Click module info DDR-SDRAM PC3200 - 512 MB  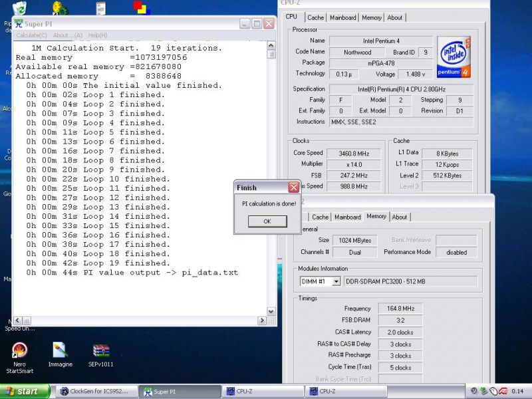click(411, 281)
